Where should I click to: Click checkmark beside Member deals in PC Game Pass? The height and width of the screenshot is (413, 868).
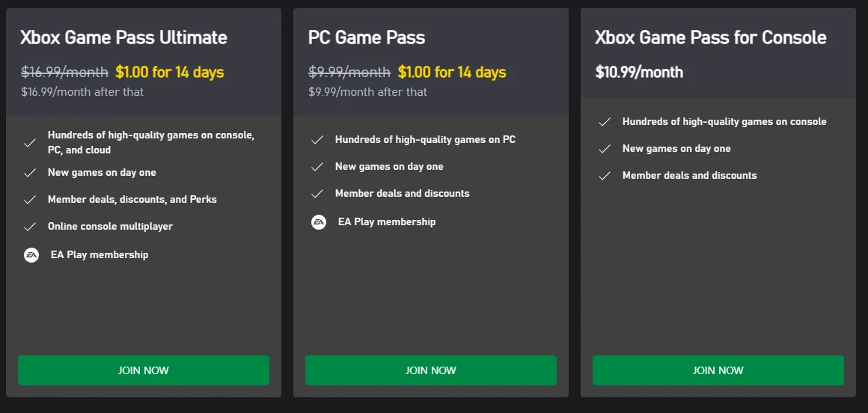(x=317, y=194)
